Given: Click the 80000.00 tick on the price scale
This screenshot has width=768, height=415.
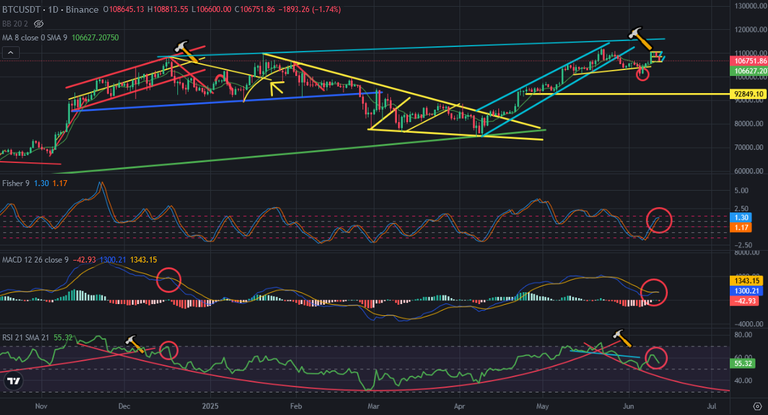Looking at the screenshot, I should click(749, 123).
